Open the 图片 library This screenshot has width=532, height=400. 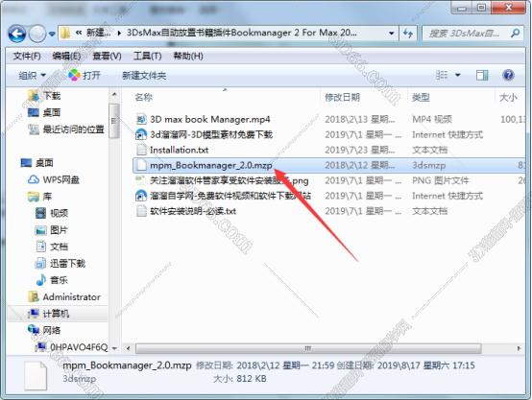pos(59,230)
